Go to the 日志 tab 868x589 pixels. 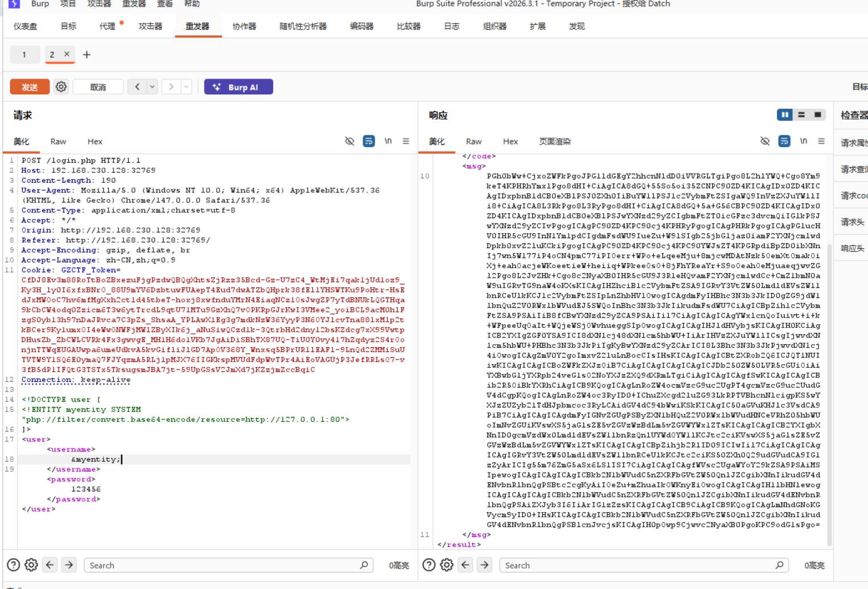tap(452, 26)
